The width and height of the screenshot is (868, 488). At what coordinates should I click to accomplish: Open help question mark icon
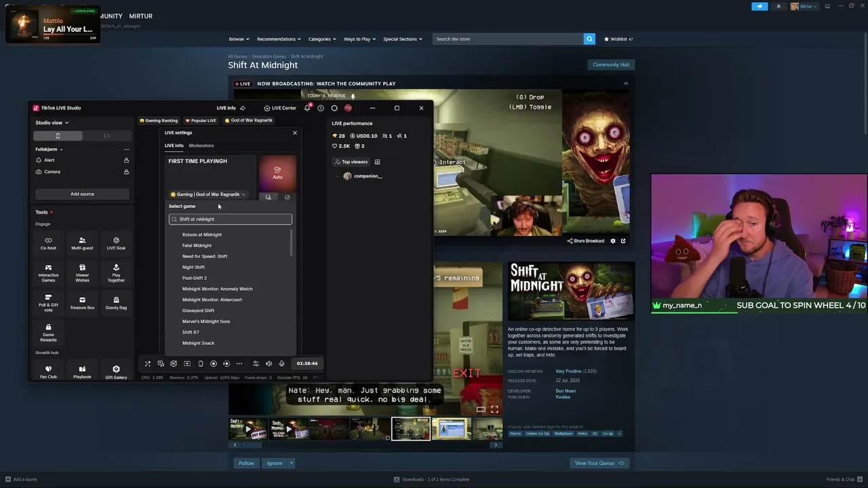321,108
